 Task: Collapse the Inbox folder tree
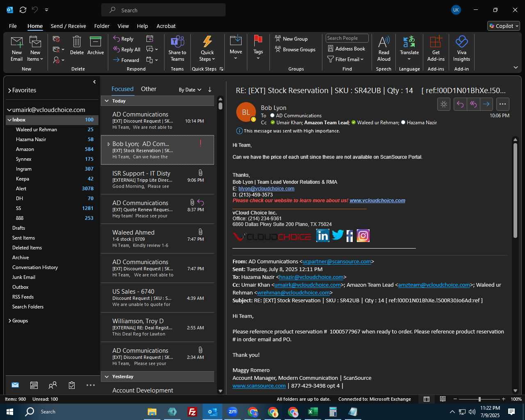click(9, 120)
